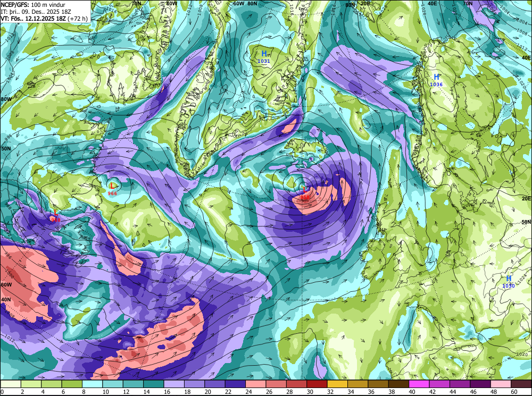This screenshot has width=532, height=396.
Task: Select the green legend swatch labeled 6
Action: 72,384
